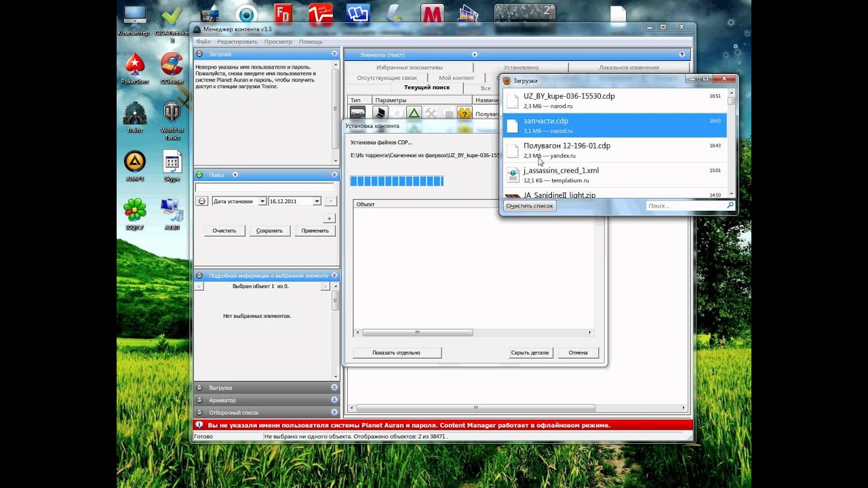Cancel the installation with Отмена
Screen dimensions: 868x488
pos(578,352)
